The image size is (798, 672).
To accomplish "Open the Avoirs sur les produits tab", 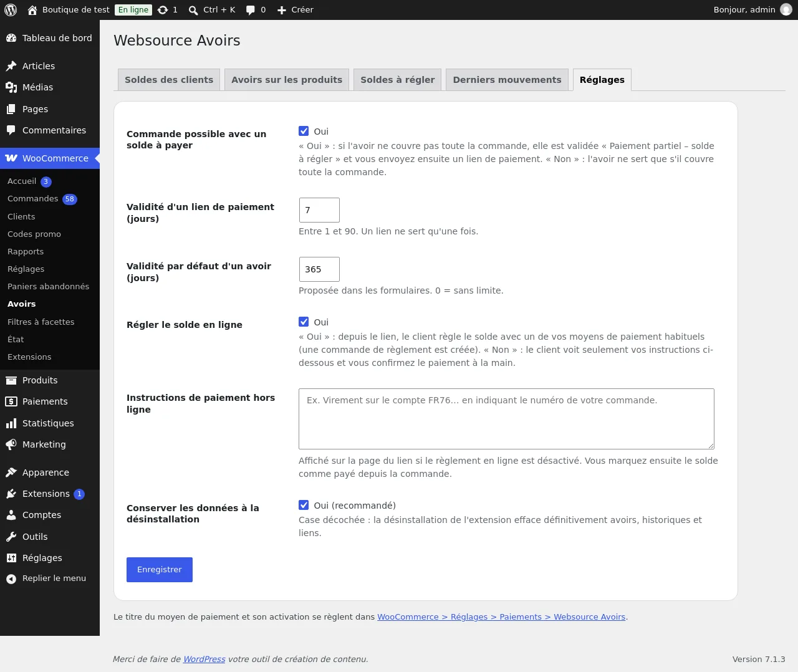I will pos(287,80).
